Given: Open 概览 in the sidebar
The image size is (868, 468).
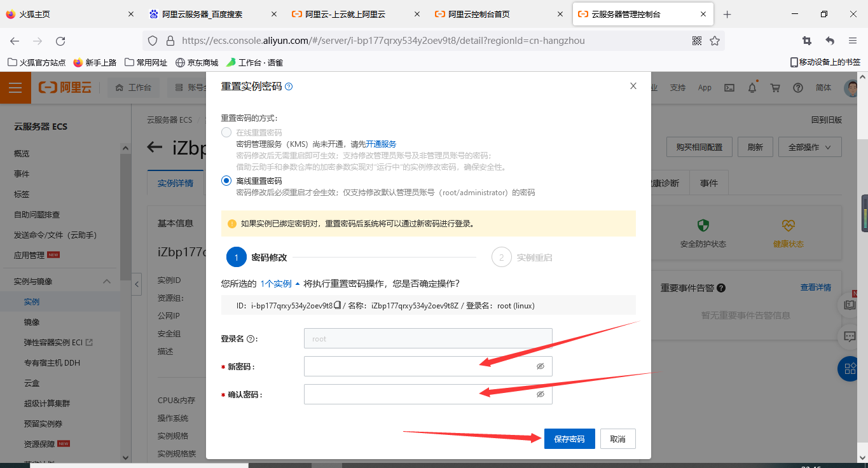Looking at the screenshot, I should coord(22,153).
